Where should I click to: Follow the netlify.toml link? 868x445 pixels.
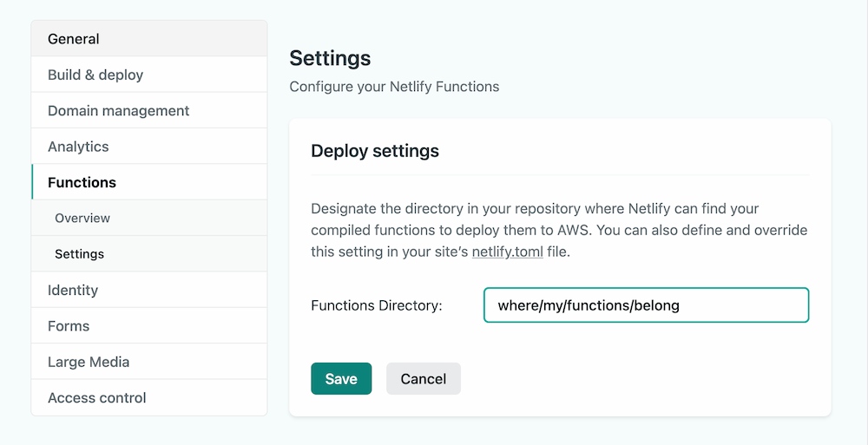(507, 252)
